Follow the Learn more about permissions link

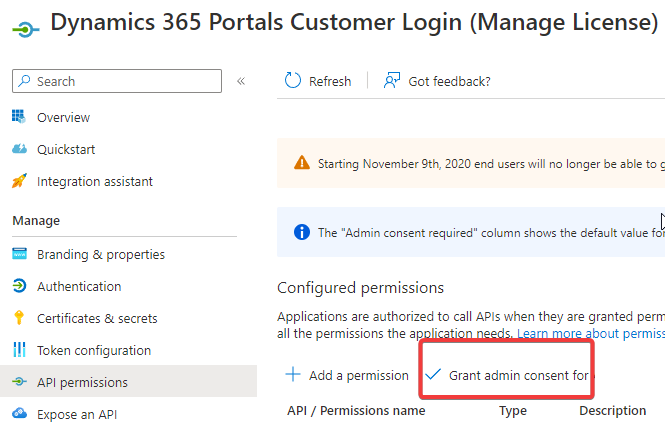[590, 332]
